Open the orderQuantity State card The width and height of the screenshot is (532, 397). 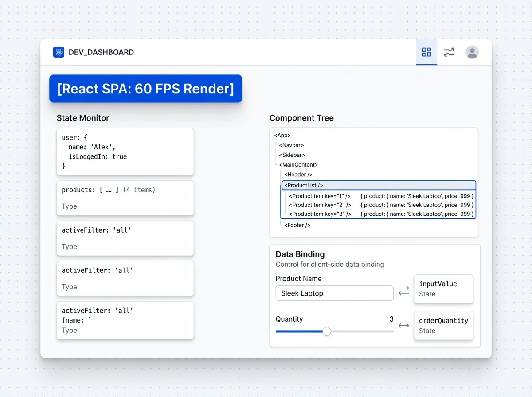pyautogui.click(x=443, y=326)
